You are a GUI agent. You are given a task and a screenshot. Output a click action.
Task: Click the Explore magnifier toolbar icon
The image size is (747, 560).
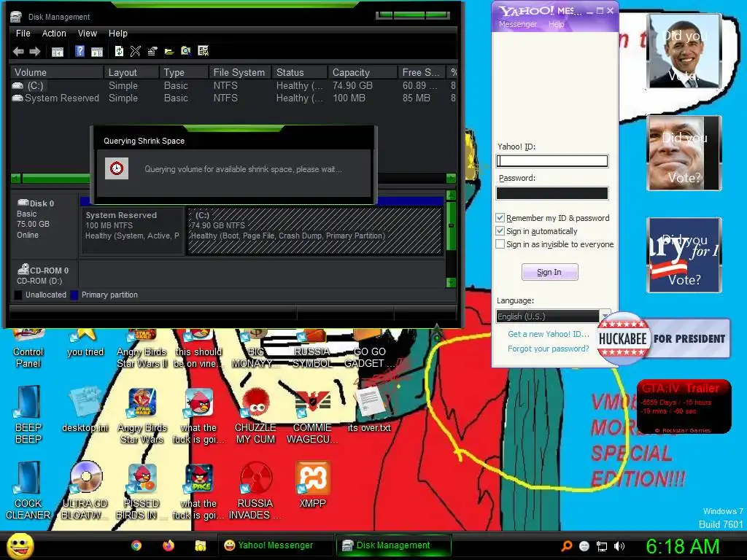click(186, 51)
